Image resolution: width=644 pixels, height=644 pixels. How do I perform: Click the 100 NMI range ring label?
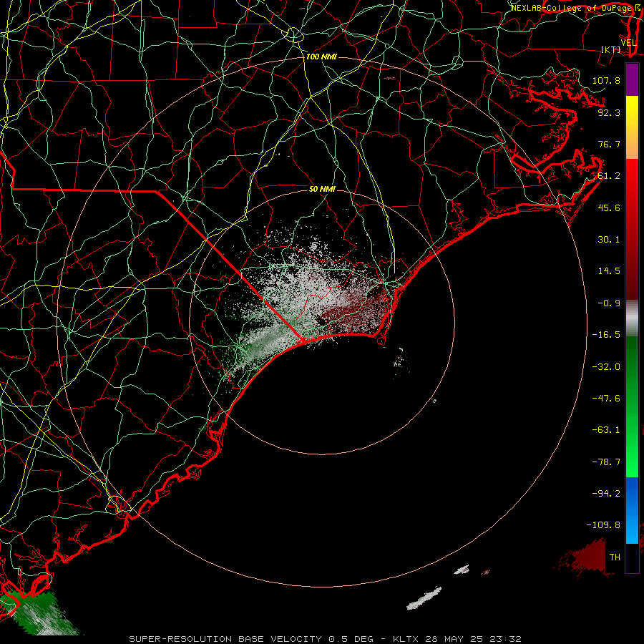tap(321, 57)
